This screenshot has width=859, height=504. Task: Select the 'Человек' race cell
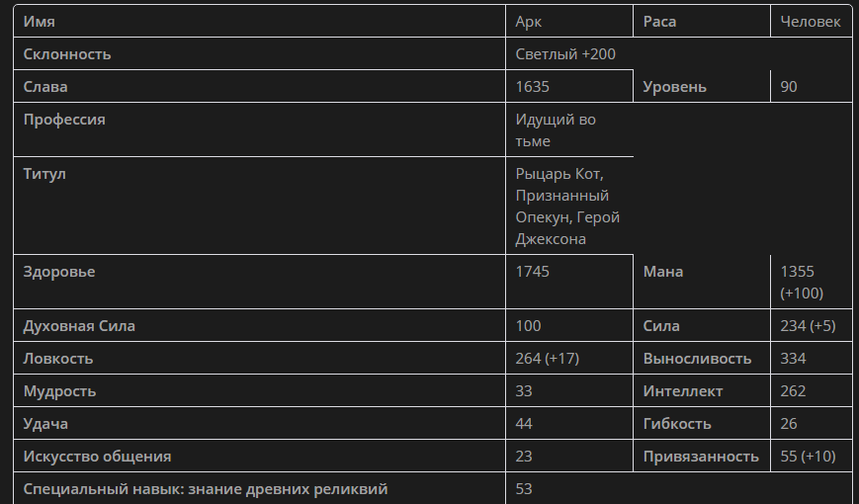coord(810,22)
